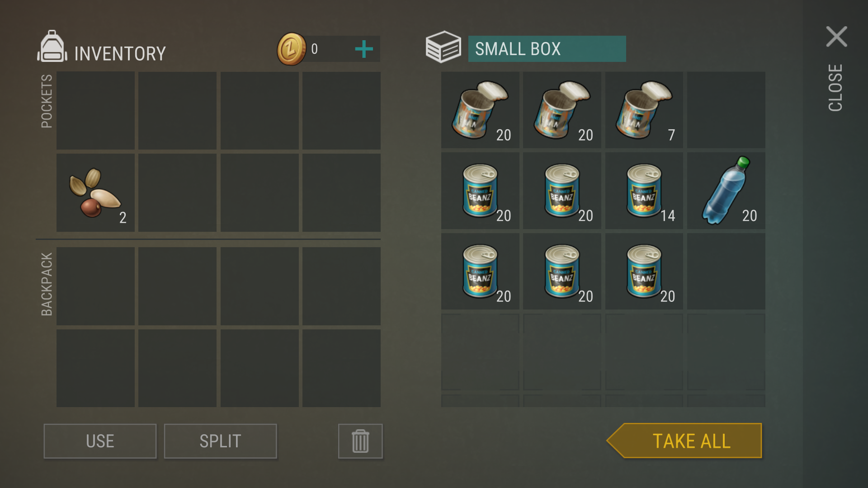Click the trash can delete icon
This screenshot has height=488, width=868.
tap(360, 441)
